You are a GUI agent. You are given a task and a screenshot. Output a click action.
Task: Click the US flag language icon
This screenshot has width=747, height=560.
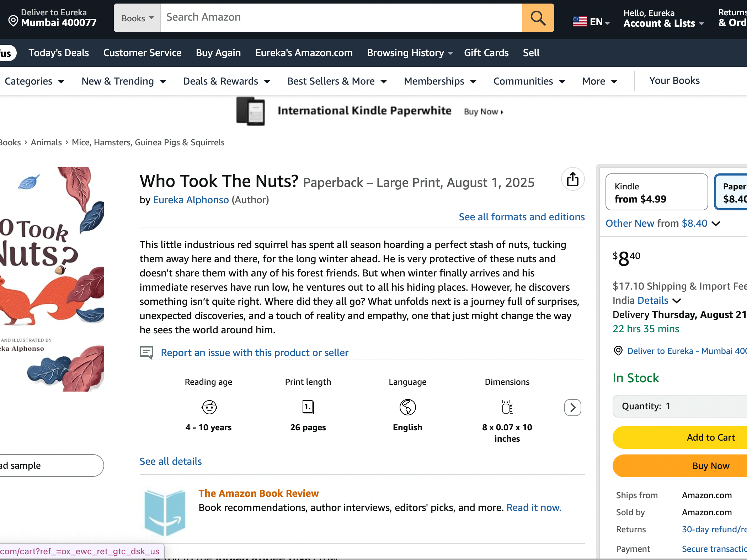point(580,22)
